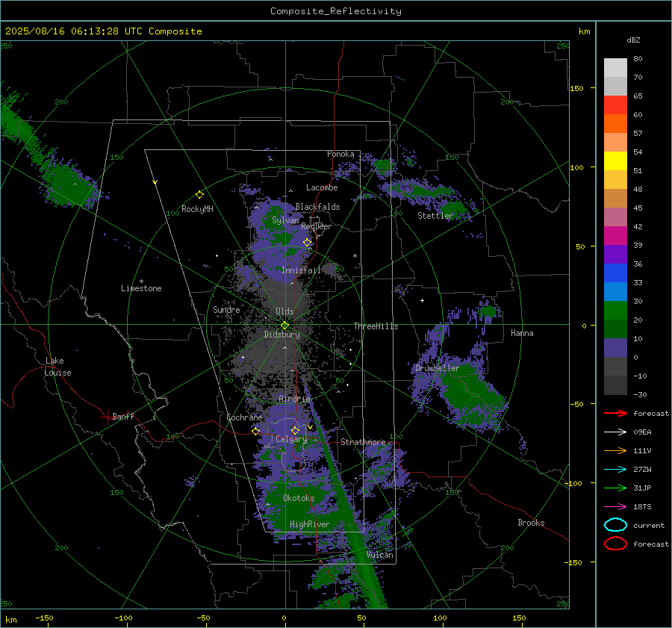The height and width of the screenshot is (628, 672).
Task: Click the Cochrane town label
Action: coord(244,417)
